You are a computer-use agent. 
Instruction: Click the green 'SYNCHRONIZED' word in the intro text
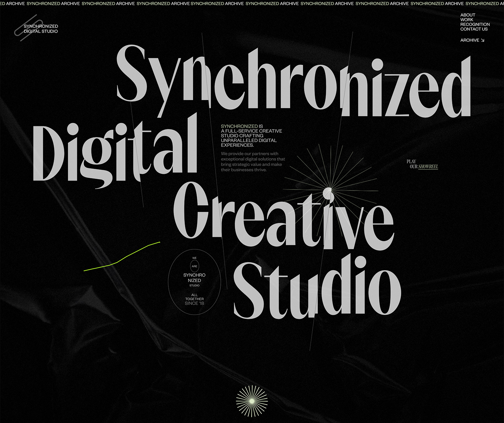[239, 126]
